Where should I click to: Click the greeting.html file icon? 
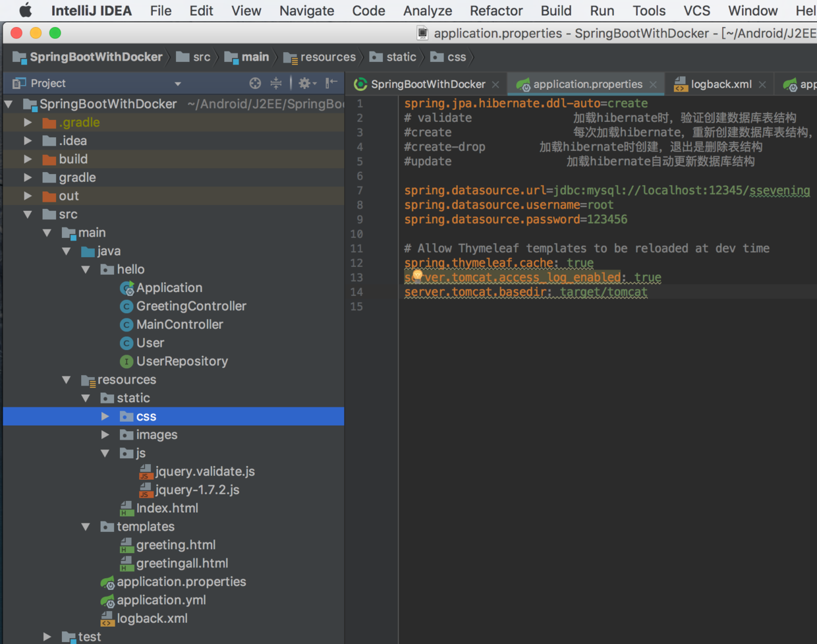(127, 546)
